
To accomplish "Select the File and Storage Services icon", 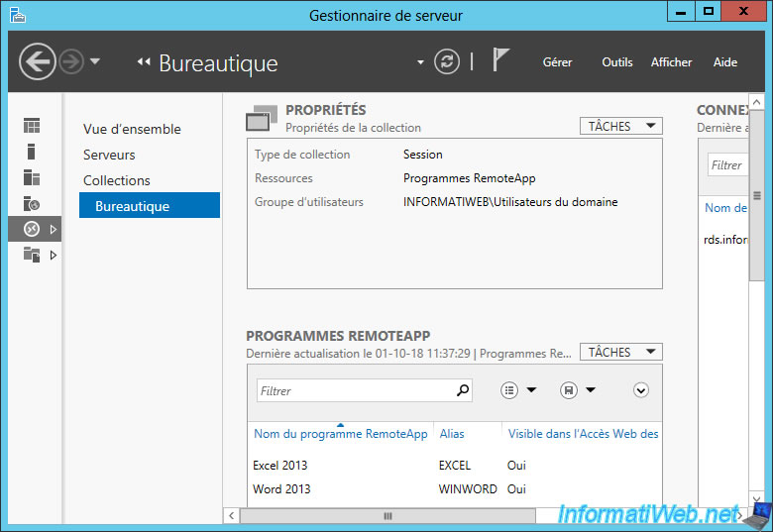I will pos(32,255).
